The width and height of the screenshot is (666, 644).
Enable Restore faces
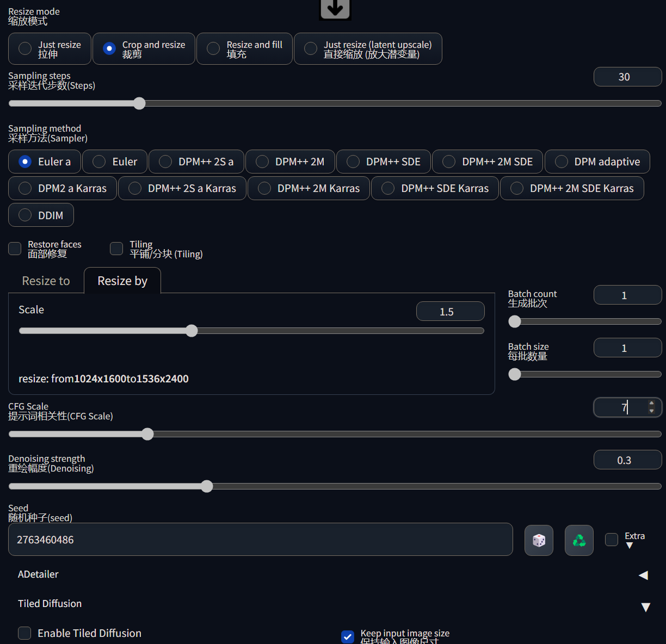pos(14,249)
